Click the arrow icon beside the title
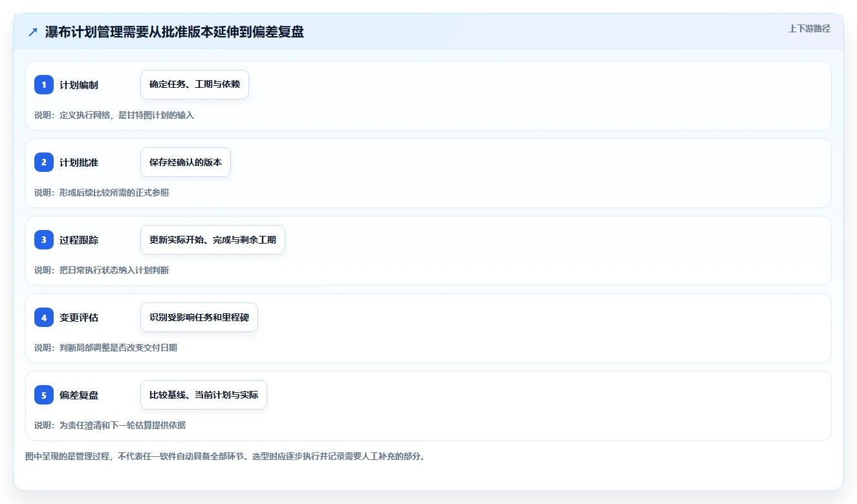857x504 pixels. click(33, 32)
